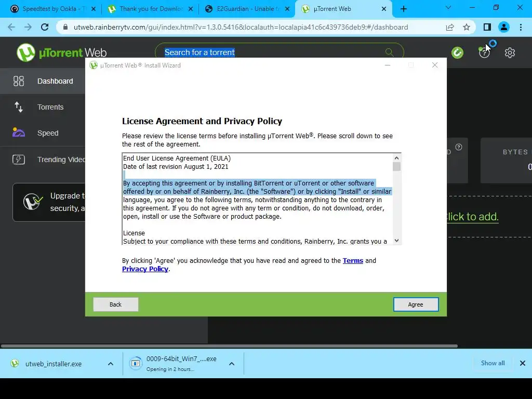This screenshot has height=399, width=532.
Task: Switch to the E2Guardian tab
Action: [x=248, y=9]
